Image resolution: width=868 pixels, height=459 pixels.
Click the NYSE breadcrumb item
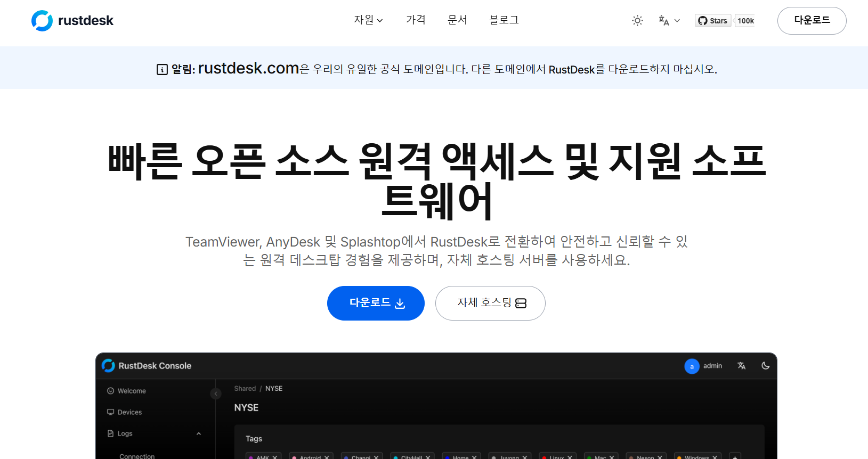click(x=274, y=389)
